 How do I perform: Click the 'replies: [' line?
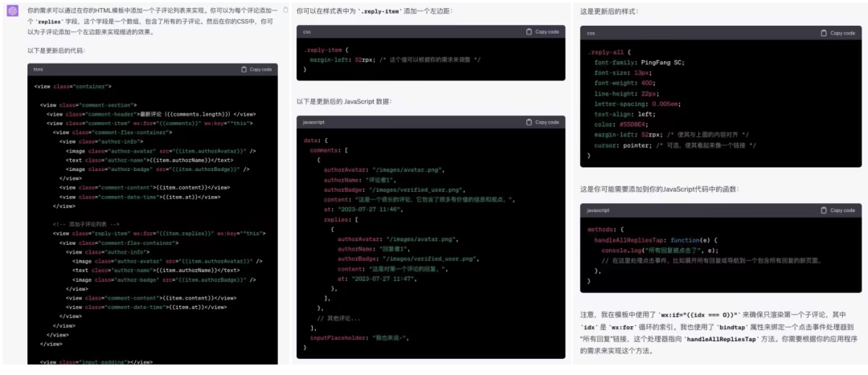coord(342,219)
